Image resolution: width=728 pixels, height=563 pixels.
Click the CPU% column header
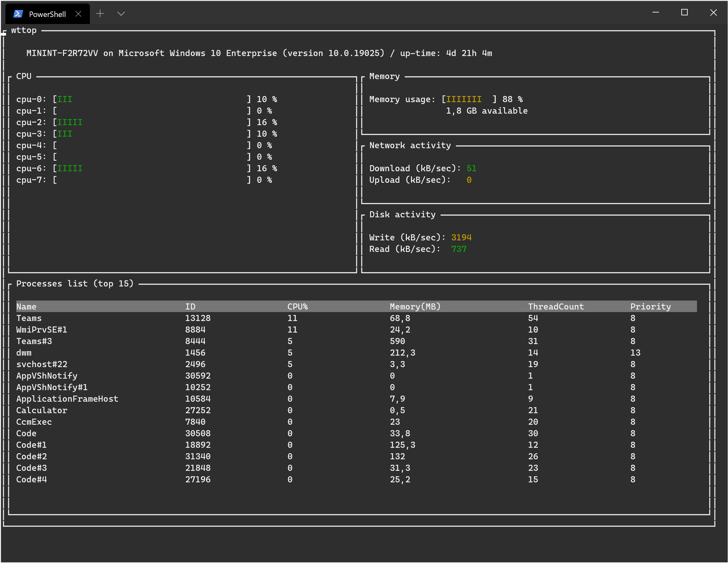click(x=298, y=307)
